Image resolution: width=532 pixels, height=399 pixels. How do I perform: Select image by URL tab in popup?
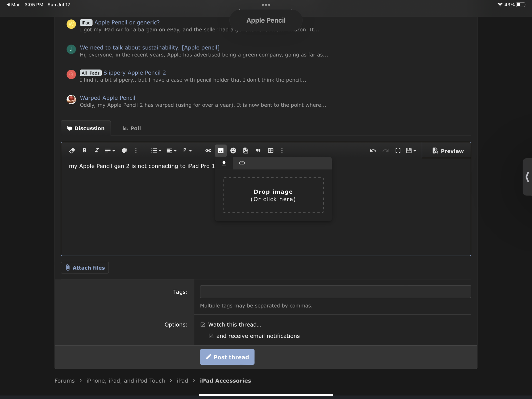pyautogui.click(x=242, y=163)
